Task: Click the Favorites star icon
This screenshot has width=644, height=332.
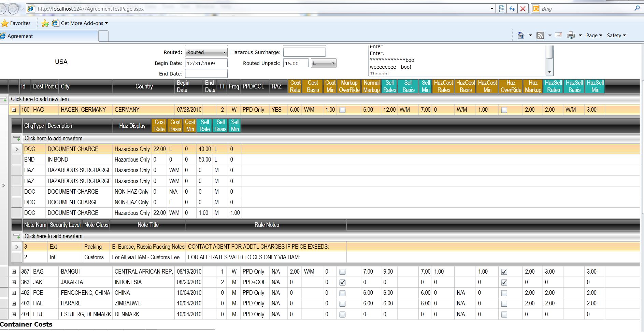Action: click(5, 23)
